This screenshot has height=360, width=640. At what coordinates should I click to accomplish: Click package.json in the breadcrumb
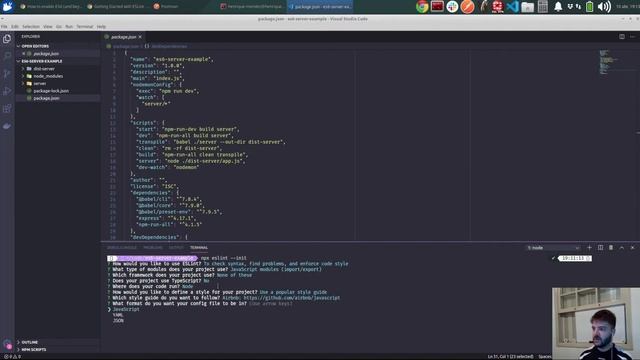pyautogui.click(x=126, y=47)
